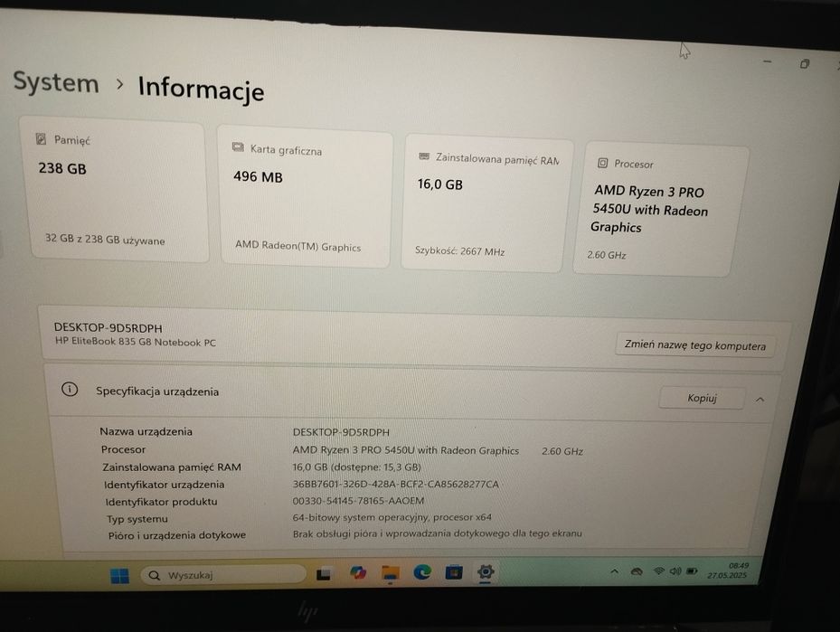
Task: Select 'AMD Radeon(TM) Graphics' text
Action: (297, 246)
